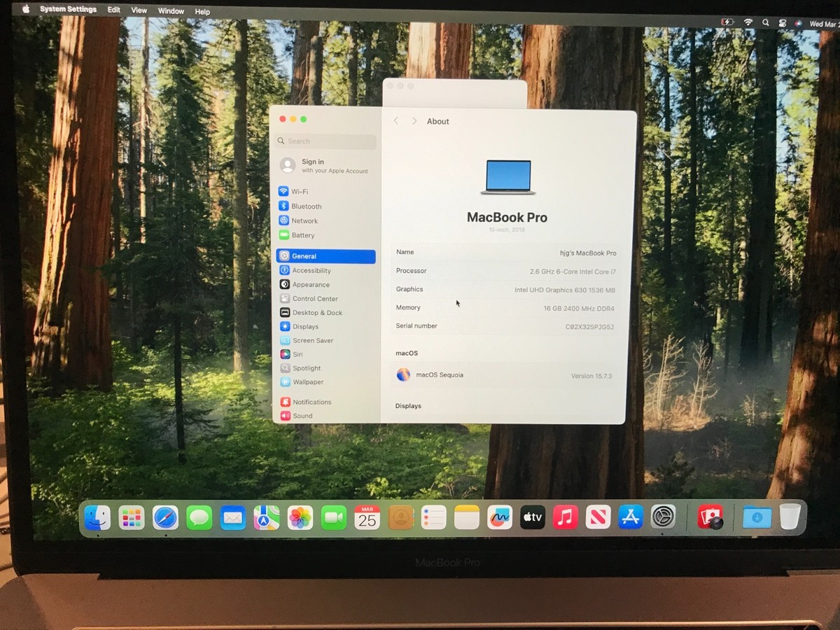
Task: Open Notes from the Dock
Action: coord(467,517)
